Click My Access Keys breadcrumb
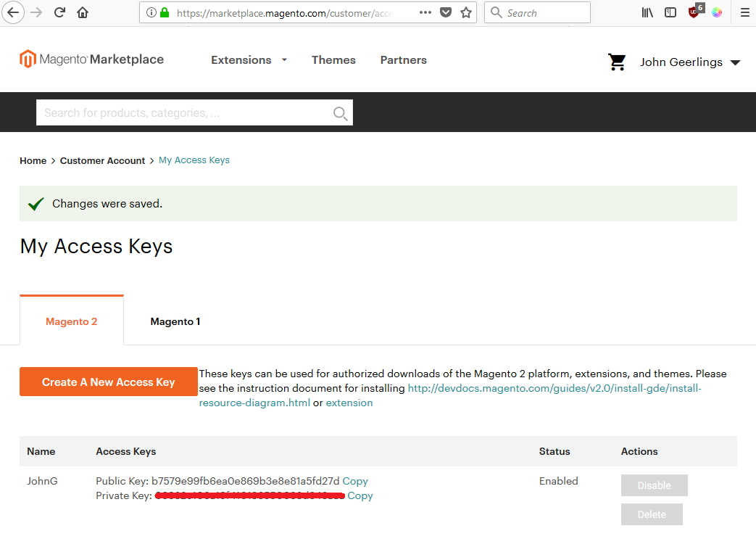This screenshot has width=756, height=539. click(x=194, y=160)
